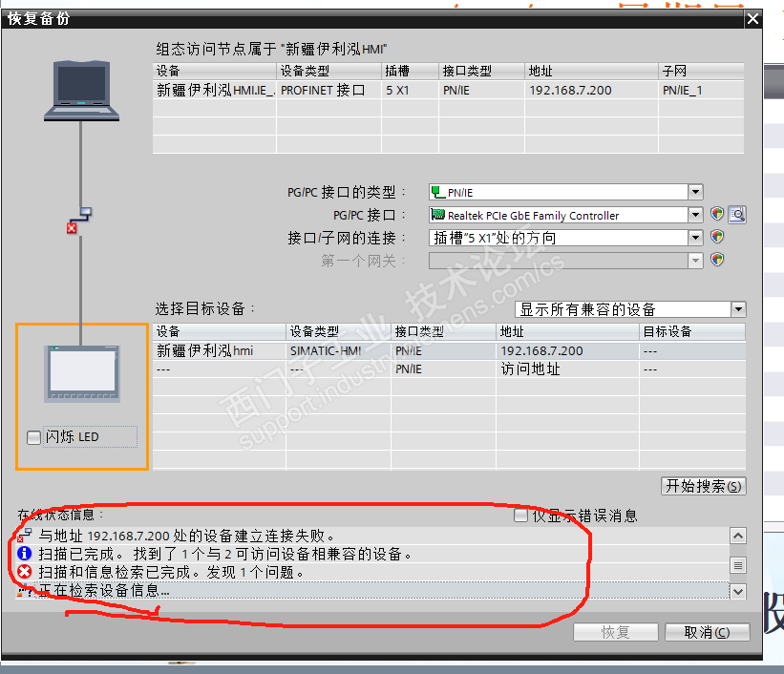Screen dimensions: 784x674
Task: Click the 恢复 button
Action: (x=616, y=632)
